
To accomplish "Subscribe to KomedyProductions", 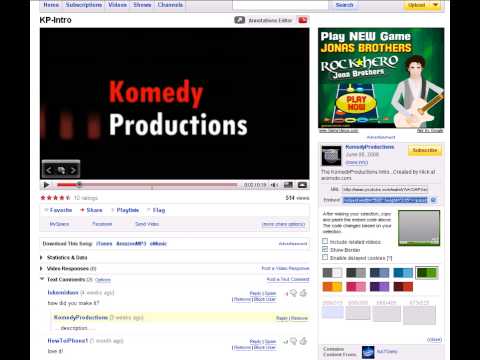I will pyautogui.click(x=425, y=150).
